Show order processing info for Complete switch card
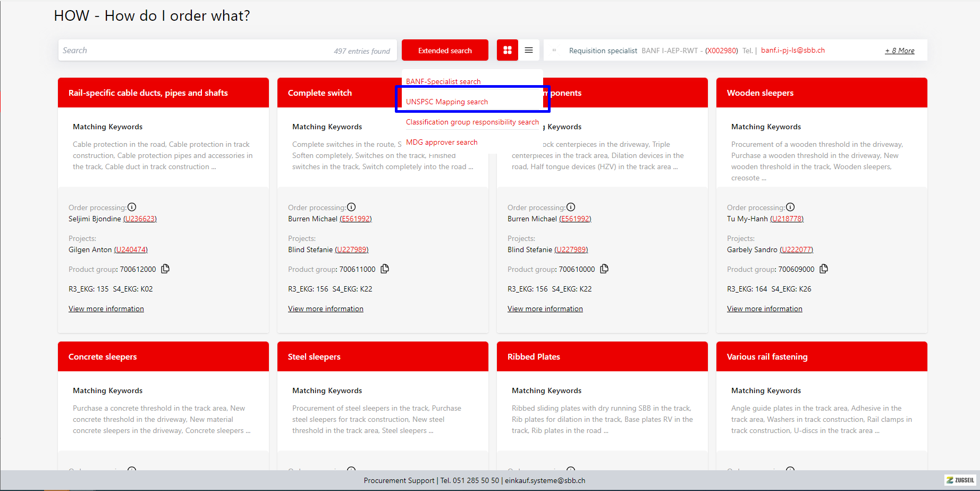This screenshot has width=980, height=491. pos(351,207)
